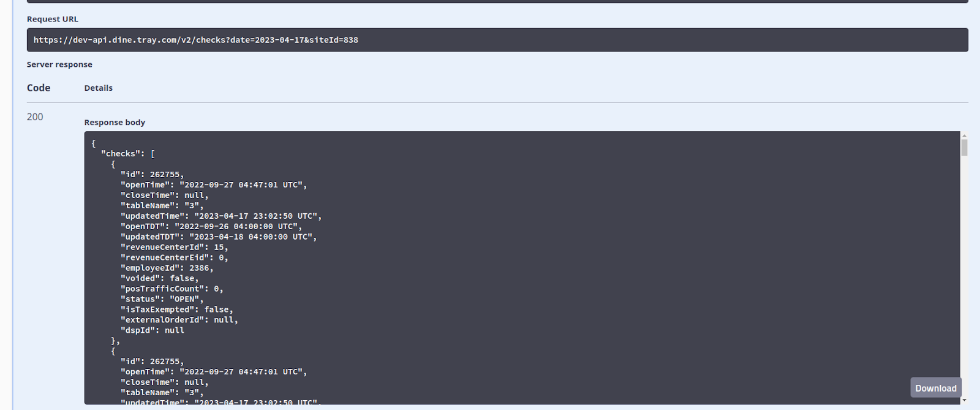The image size is (980, 410).
Task: Click the response body scrollbar up arrow
Action: coord(964,135)
